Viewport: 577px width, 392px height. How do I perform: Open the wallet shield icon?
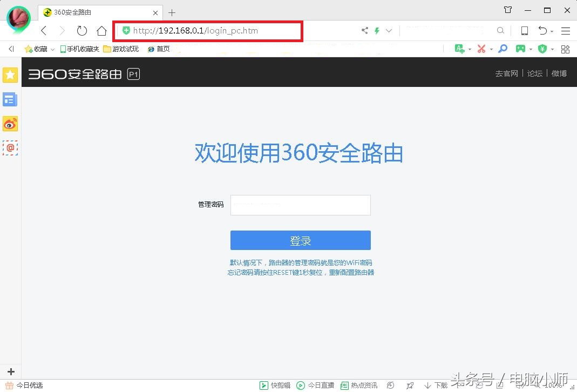(542, 49)
